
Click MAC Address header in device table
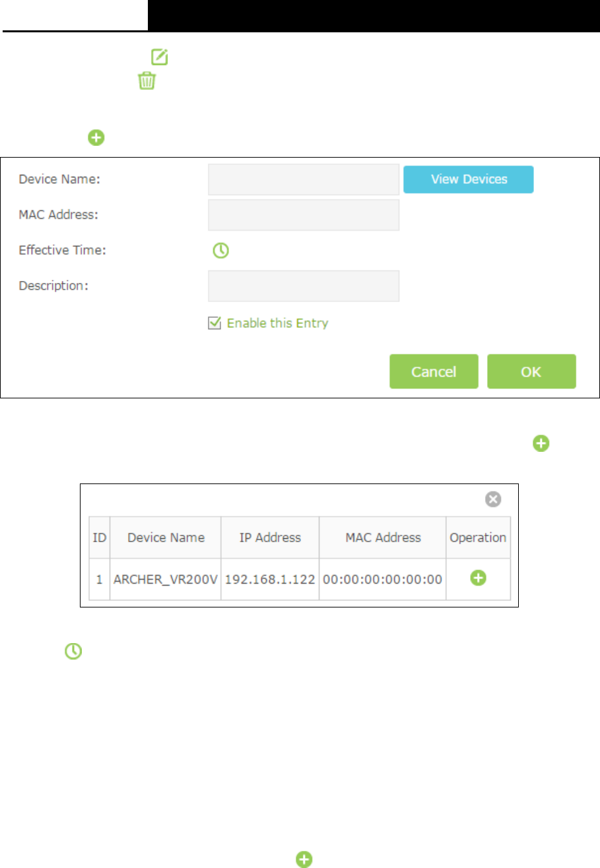pos(383,538)
